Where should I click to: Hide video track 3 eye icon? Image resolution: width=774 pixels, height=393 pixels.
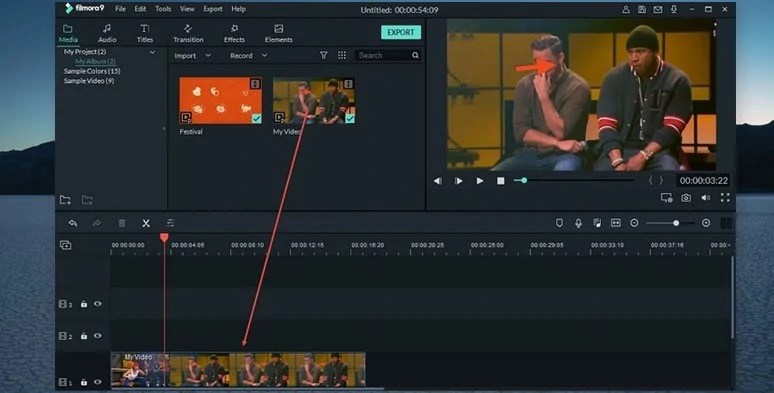pos(98,304)
